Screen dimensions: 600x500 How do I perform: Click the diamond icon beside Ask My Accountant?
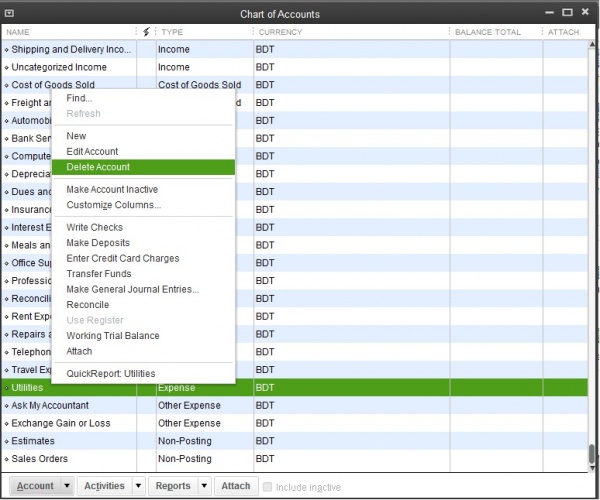pos(6,405)
